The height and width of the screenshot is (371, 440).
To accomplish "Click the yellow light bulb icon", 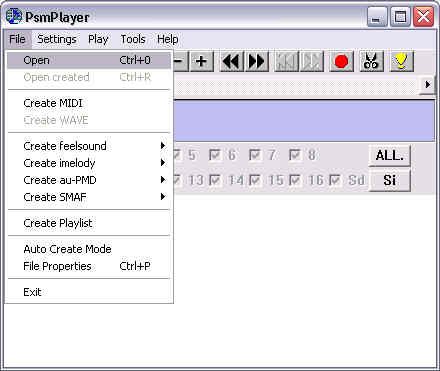I will [x=401, y=61].
